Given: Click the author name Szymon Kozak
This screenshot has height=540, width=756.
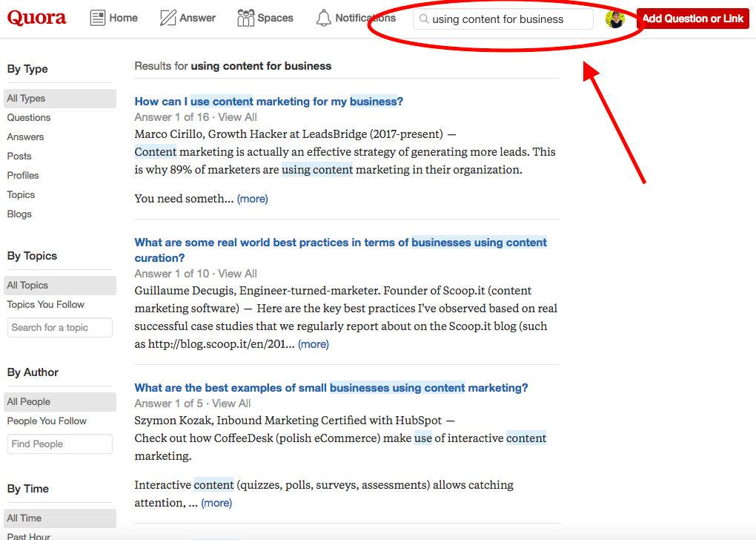Looking at the screenshot, I should click(173, 421).
